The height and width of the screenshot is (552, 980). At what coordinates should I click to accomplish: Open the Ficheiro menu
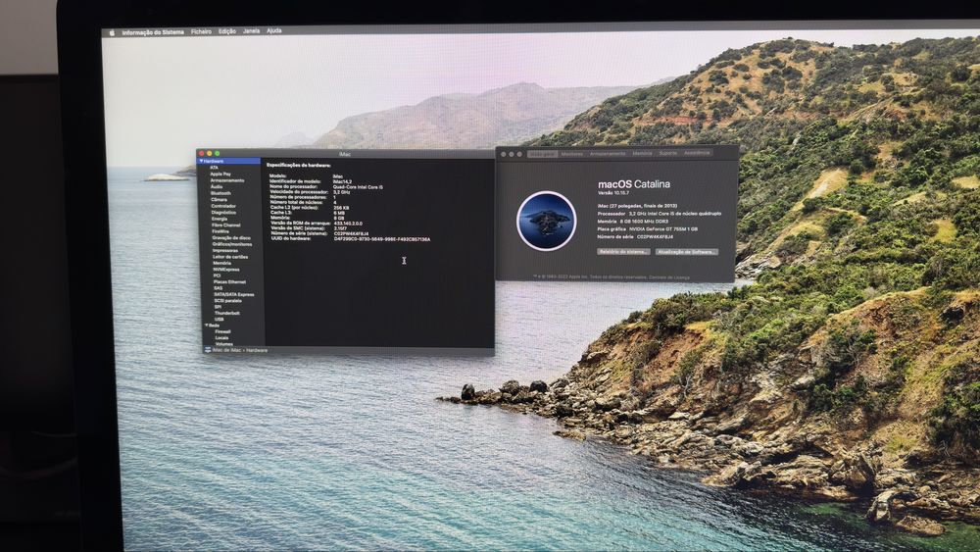pos(201,31)
